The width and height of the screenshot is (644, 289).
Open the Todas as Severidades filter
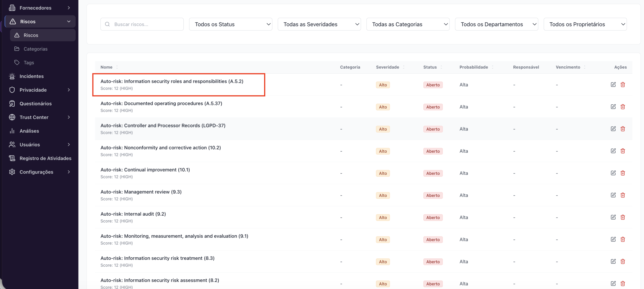click(x=319, y=24)
